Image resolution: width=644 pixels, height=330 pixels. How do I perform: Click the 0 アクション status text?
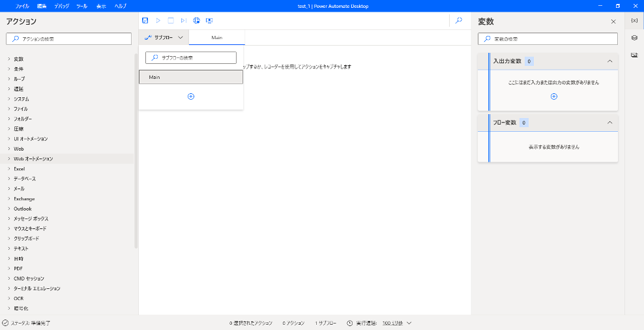(293, 323)
